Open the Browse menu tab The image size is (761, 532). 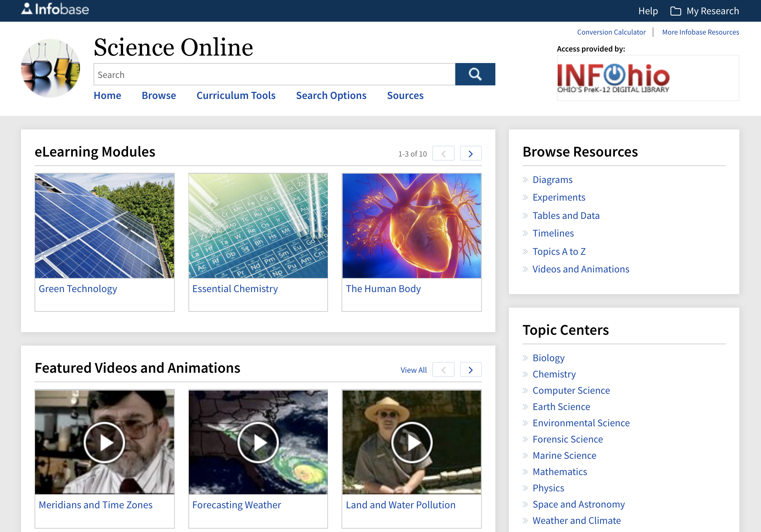(x=159, y=95)
